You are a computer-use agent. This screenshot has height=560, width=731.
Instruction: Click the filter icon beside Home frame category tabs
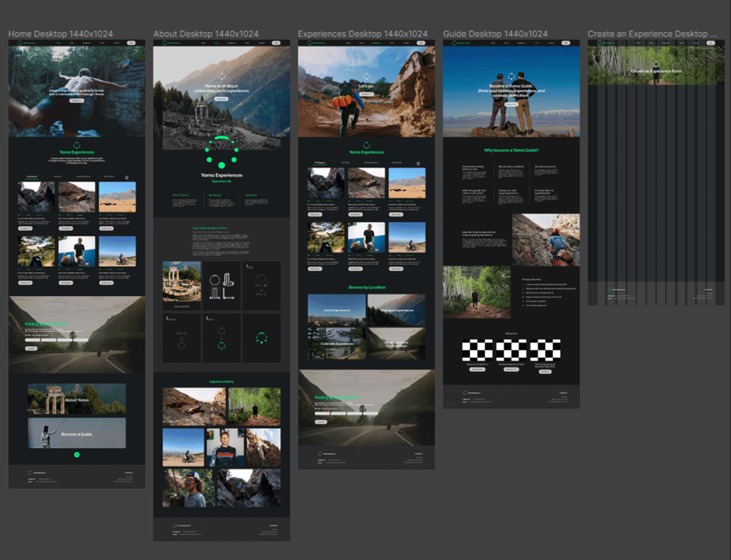pos(127,177)
